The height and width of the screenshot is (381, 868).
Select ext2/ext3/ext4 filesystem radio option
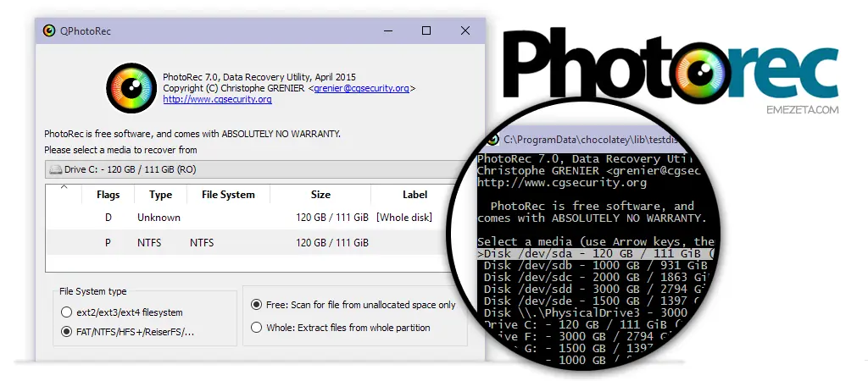point(66,312)
